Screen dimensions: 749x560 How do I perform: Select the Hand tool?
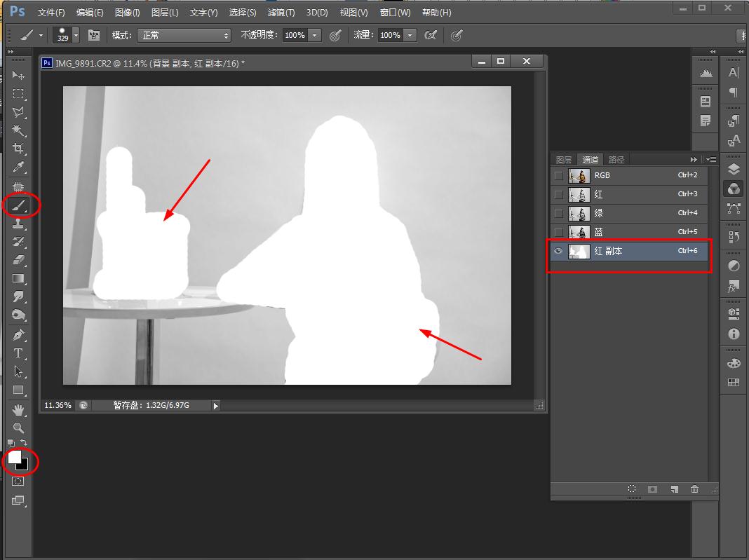pos(19,409)
